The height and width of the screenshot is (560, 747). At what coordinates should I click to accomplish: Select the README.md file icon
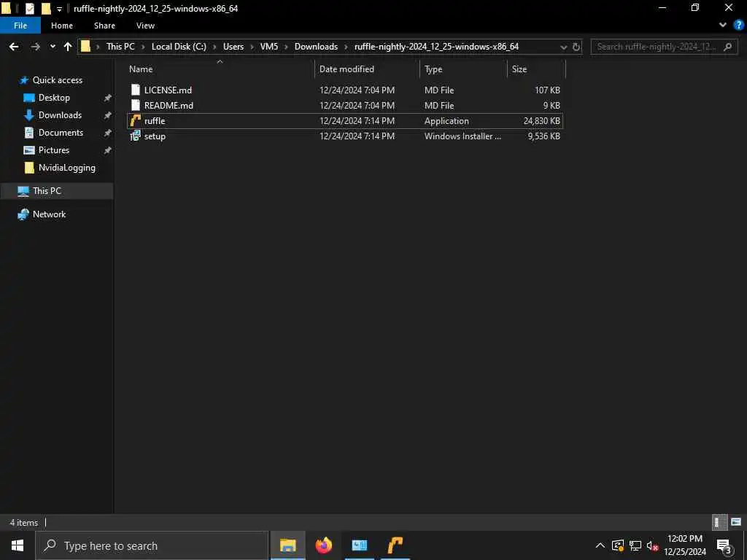[x=135, y=105]
